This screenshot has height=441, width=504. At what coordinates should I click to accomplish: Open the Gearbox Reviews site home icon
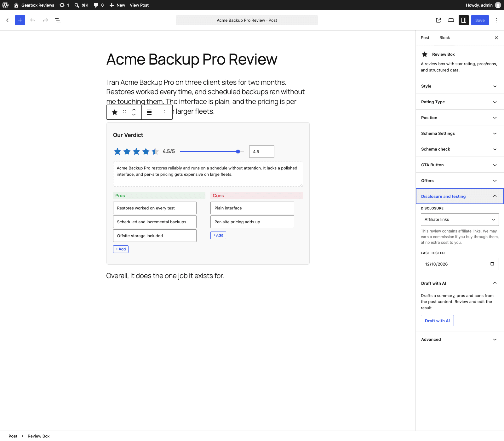point(16,5)
